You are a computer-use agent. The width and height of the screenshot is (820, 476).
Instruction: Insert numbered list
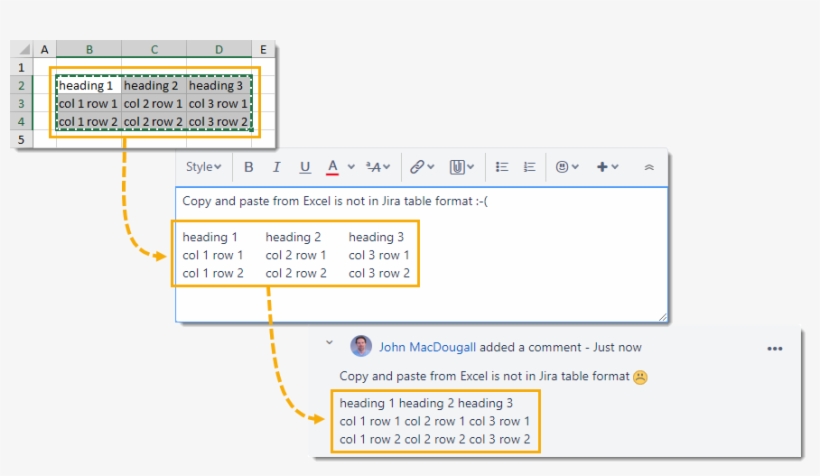529,167
